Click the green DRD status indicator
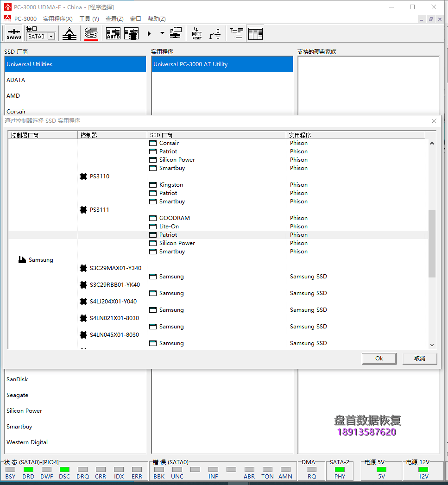448x485 pixels. pos(28,470)
